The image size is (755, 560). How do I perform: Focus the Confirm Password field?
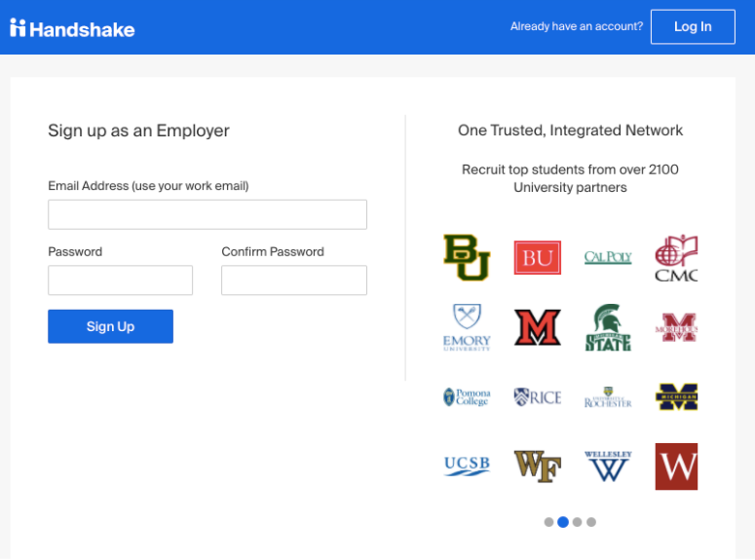pos(293,280)
